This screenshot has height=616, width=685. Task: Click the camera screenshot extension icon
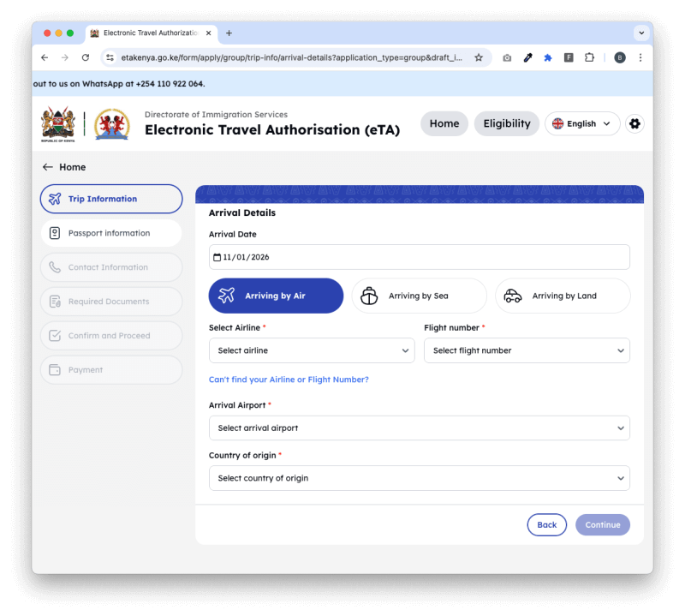507,57
